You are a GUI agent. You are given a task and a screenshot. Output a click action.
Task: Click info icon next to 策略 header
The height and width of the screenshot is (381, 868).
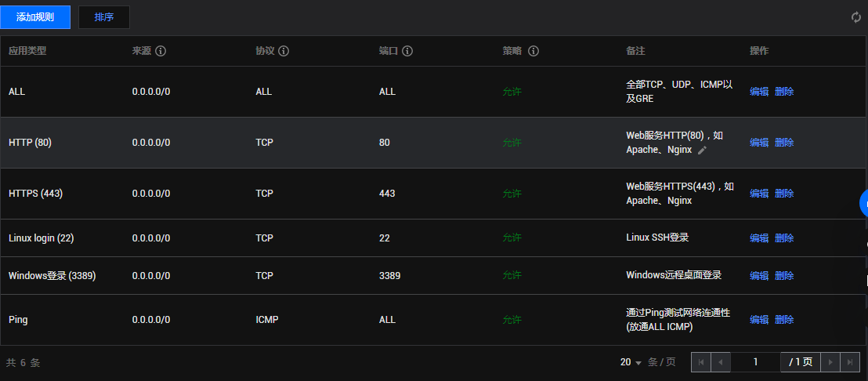[533, 51]
